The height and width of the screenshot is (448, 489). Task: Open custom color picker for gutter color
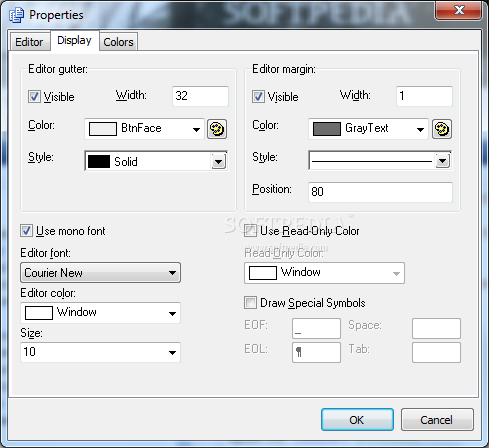click(x=217, y=129)
